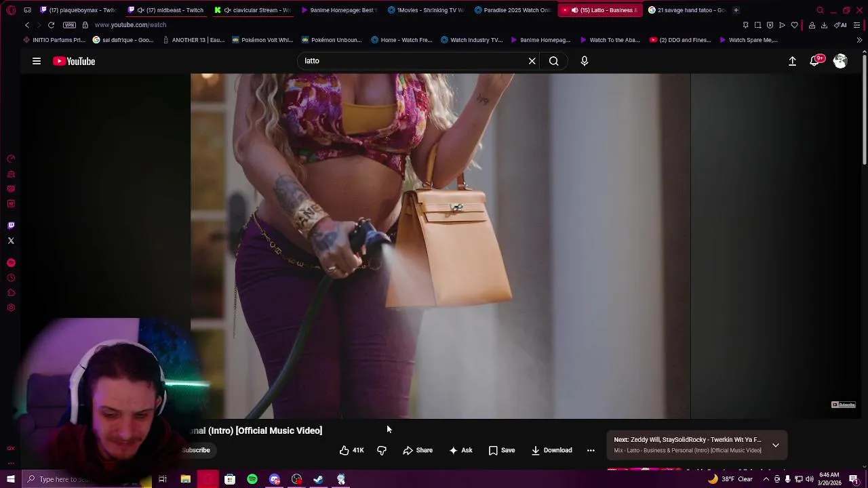The width and height of the screenshot is (868, 488).
Task: Switch to clavicular Stream tab
Action: pos(252,10)
